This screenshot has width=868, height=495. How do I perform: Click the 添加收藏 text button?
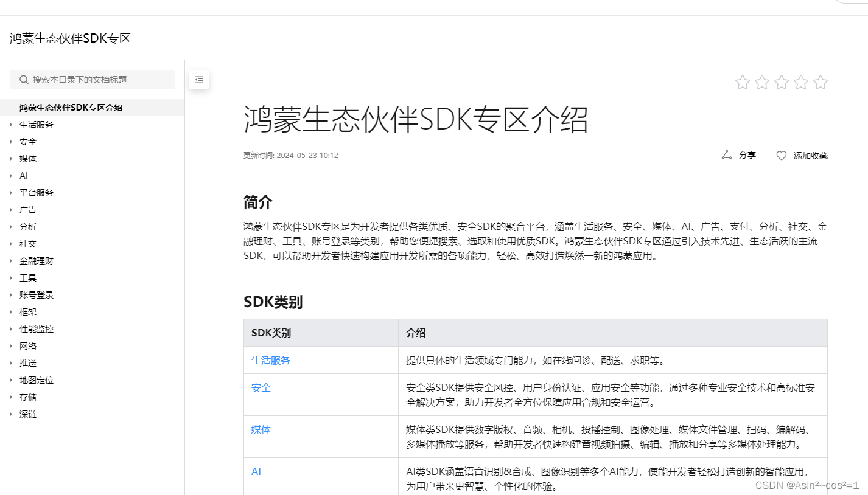(811, 156)
